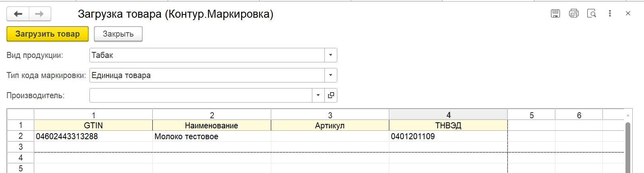Click the save (diskette) icon
The image size is (644, 173).
click(555, 13)
